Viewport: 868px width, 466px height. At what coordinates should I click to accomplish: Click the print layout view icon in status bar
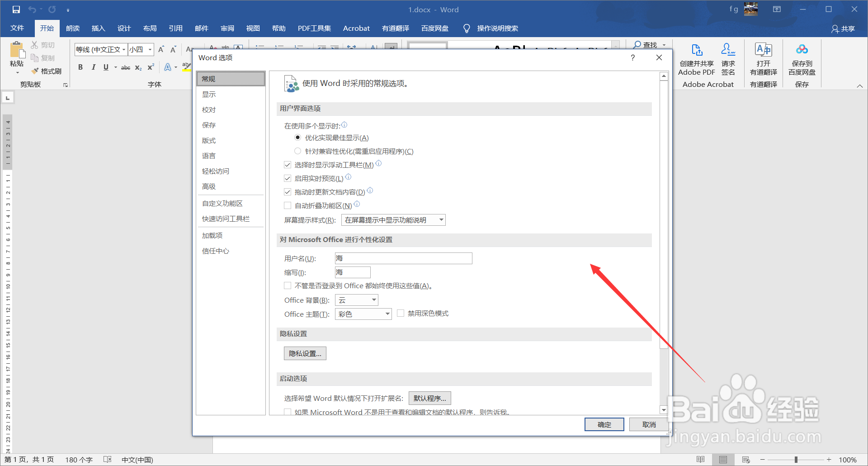(723, 460)
